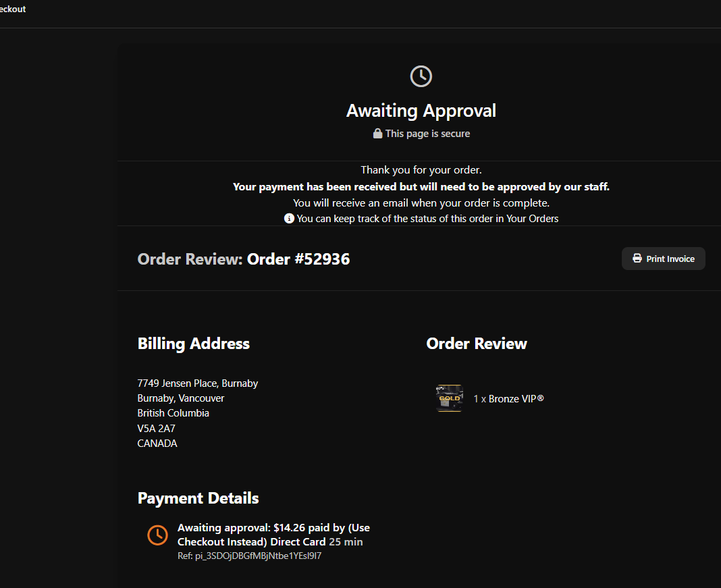Image resolution: width=721 pixels, height=588 pixels.
Task: Click the Checkout title in top bar
Action: 13,9
